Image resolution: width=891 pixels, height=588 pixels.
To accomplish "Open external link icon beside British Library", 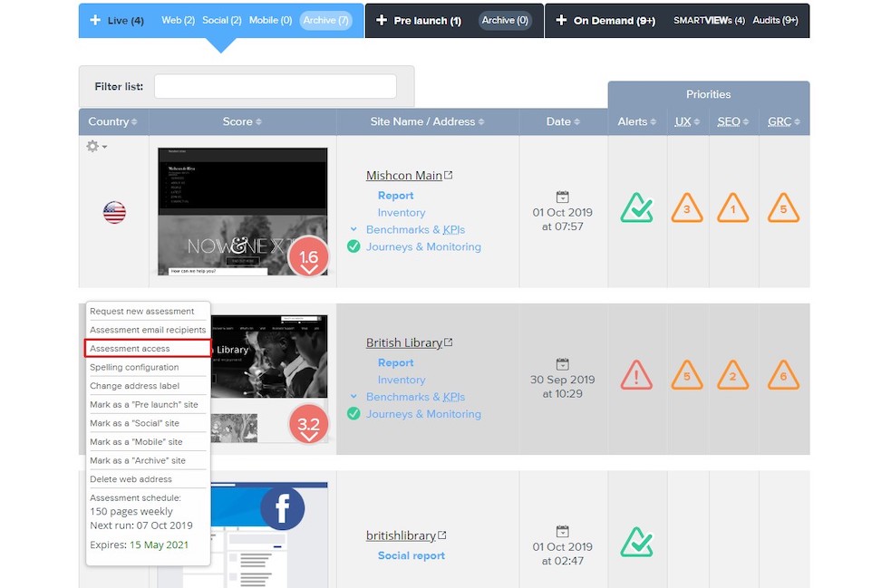I will 449,342.
